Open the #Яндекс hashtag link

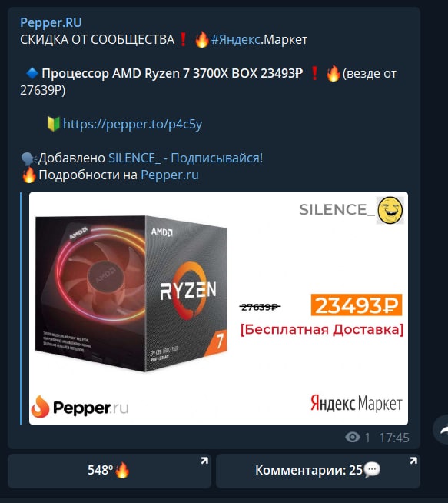click(236, 40)
